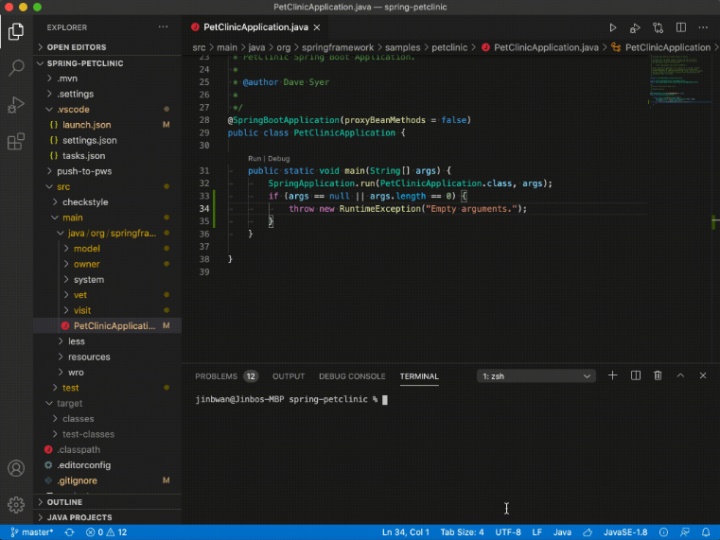Change encoding via UTF-8 status item
Screen dimensions: 720x540
click(508, 532)
